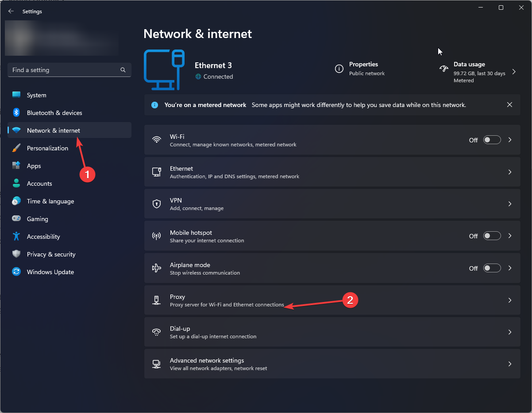Switch to Time & language category
Viewport: 532px width, 413px height.
coord(69,201)
